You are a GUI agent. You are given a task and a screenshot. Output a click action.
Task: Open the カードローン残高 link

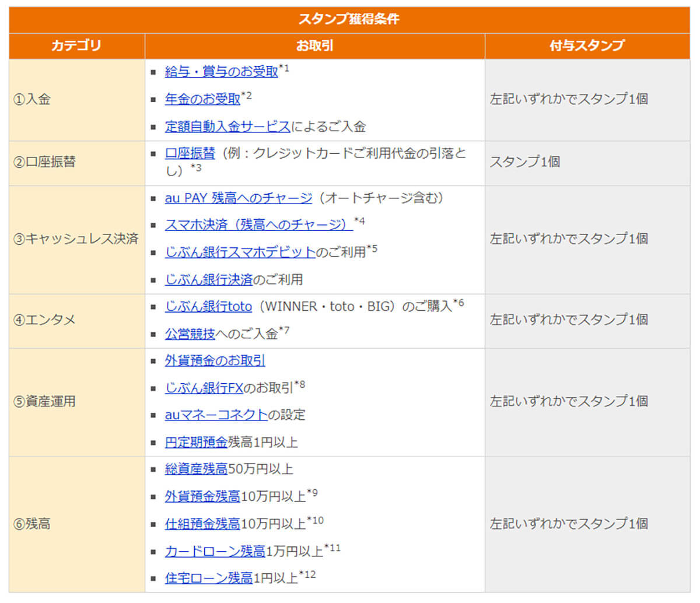point(215,551)
